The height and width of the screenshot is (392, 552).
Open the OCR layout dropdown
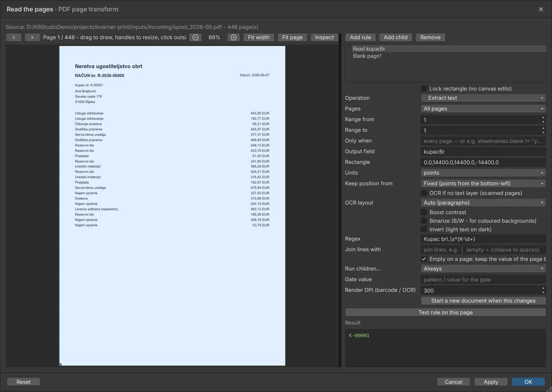click(x=483, y=202)
